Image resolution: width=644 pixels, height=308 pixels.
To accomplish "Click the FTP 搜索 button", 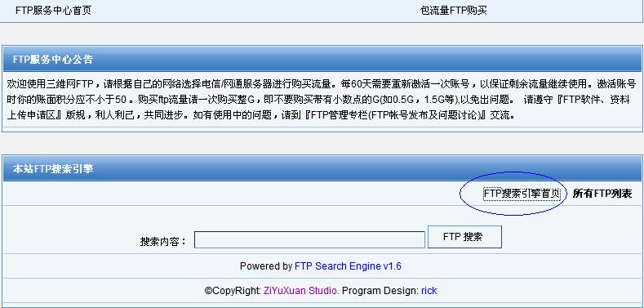I will click(x=464, y=237).
